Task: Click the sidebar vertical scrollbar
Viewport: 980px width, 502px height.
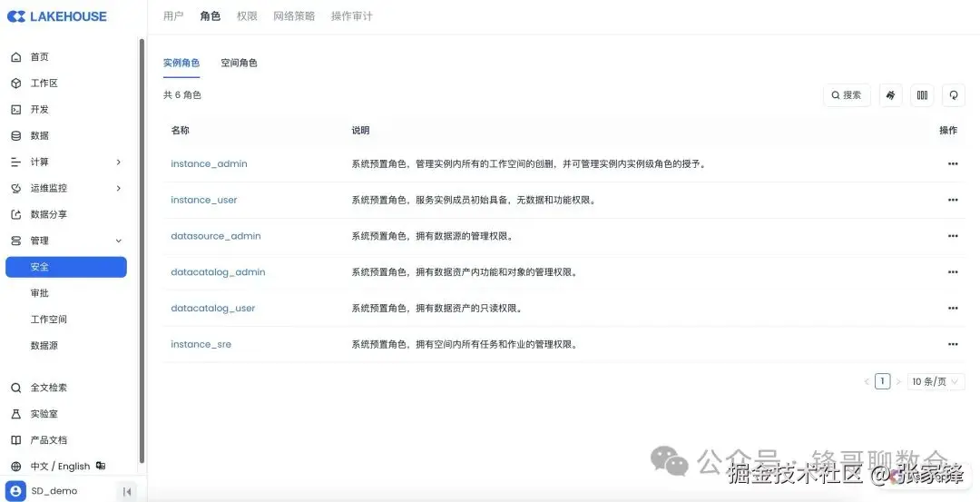Action: pyautogui.click(x=142, y=250)
